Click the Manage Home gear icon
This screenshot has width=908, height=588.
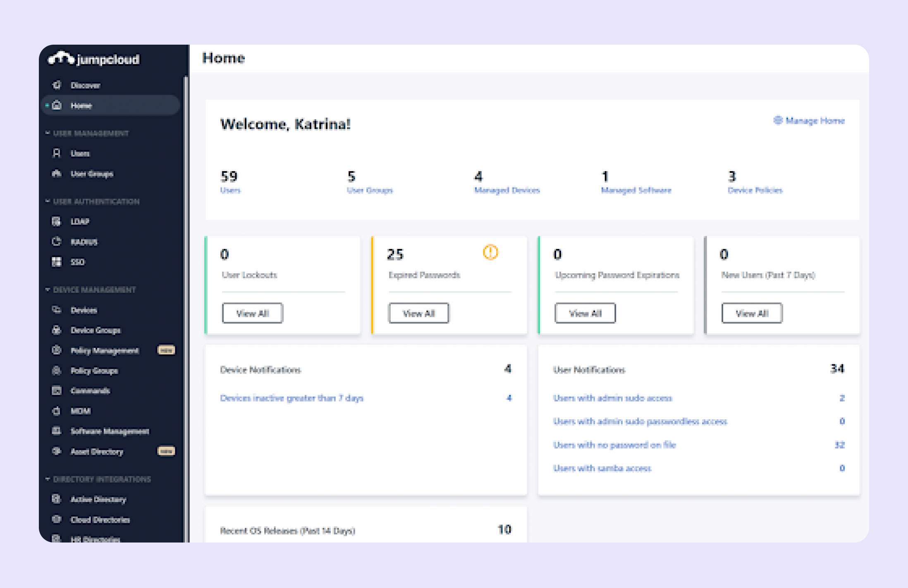[x=778, y=120]
